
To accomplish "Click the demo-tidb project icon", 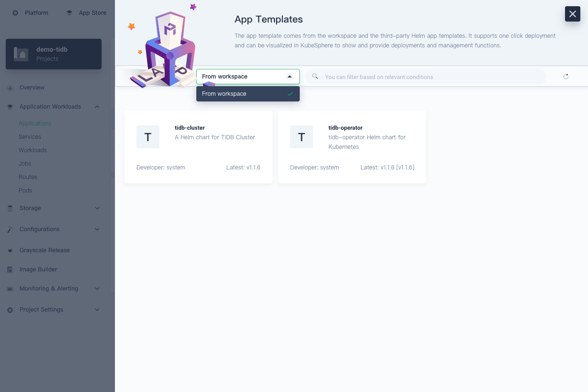I will click(21, 54).
